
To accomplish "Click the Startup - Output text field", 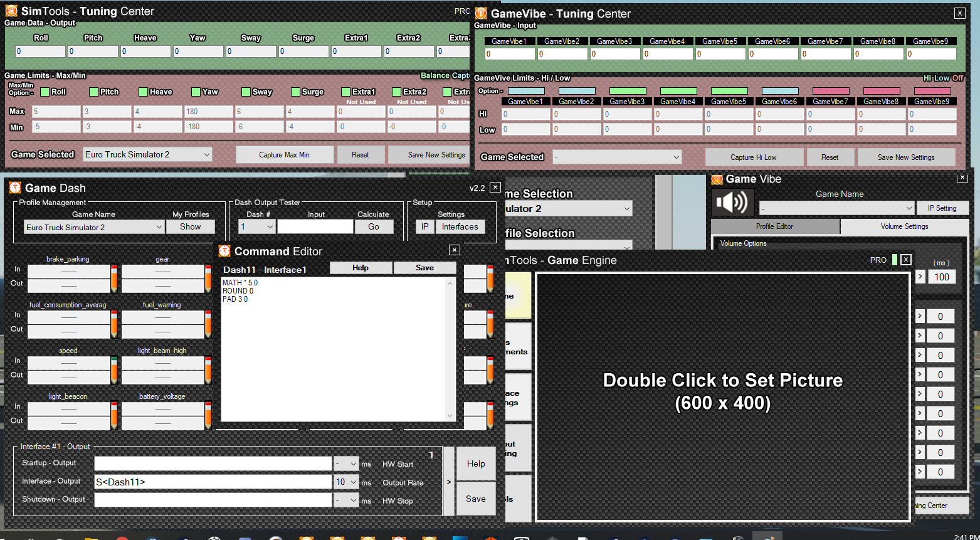I will click(x=213, y=463).
